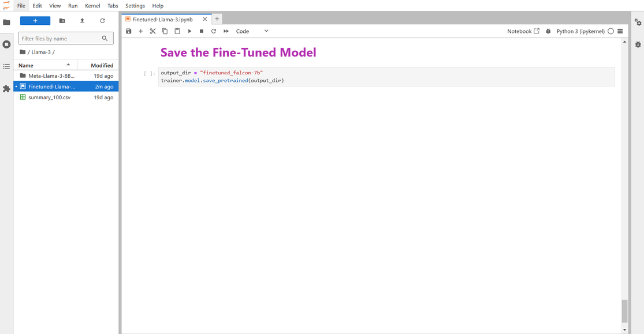
Task: Sort files by Modified column header
Action: point(99,65)
